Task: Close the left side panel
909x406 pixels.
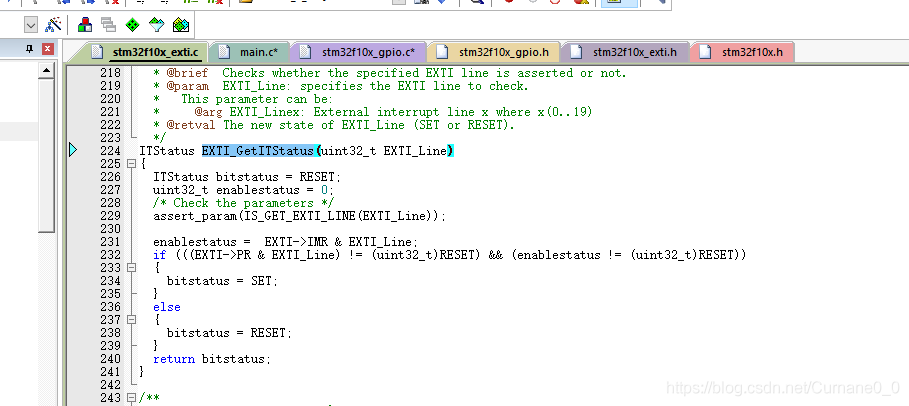Action: 48,49
